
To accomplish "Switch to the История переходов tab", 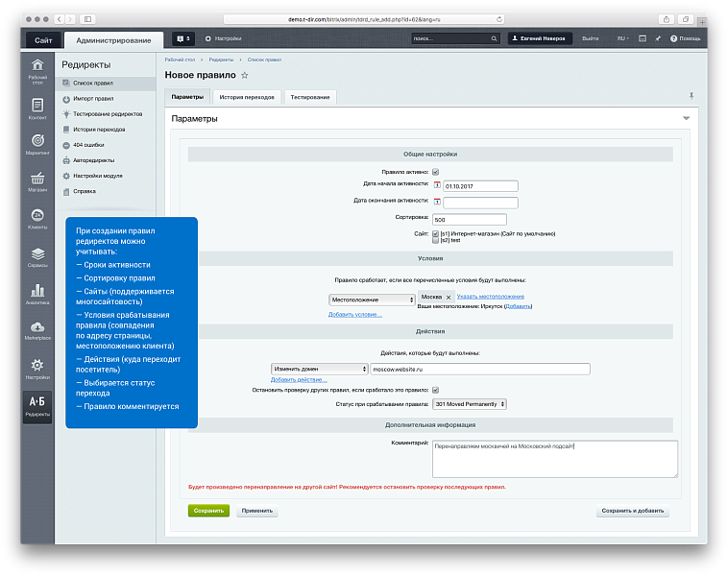I will pyautogui.click(x=246, y=97).
